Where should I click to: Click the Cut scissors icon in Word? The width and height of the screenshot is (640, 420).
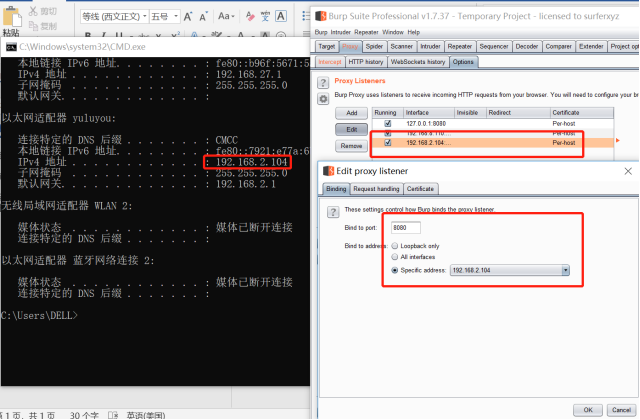point(33,11)
